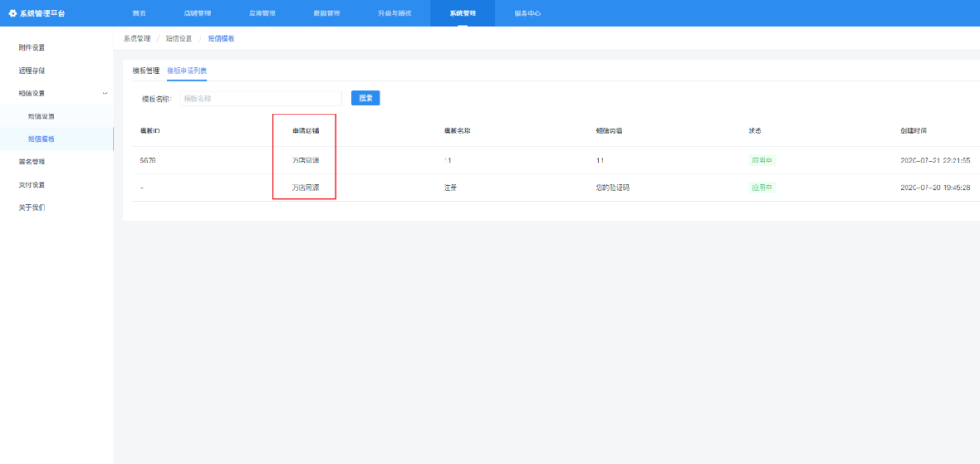
Task: Open 附件设置 in the sidebar
Action: tap(32, 47)
